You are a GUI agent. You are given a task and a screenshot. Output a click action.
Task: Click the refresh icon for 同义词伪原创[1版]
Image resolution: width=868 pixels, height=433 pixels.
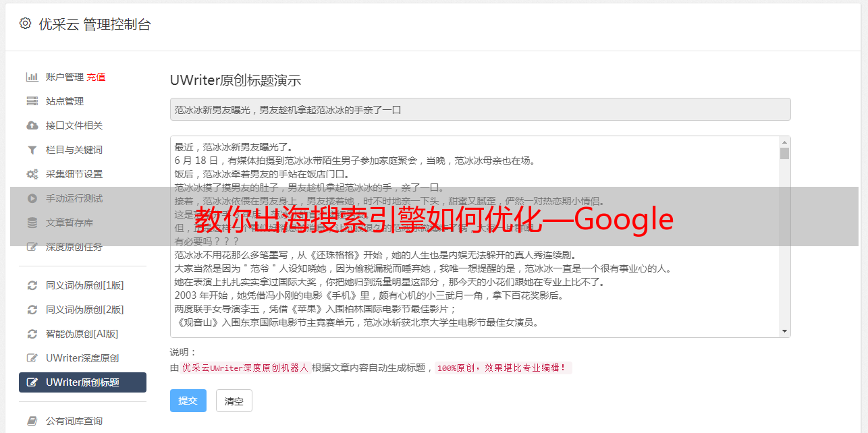(32, 285)
